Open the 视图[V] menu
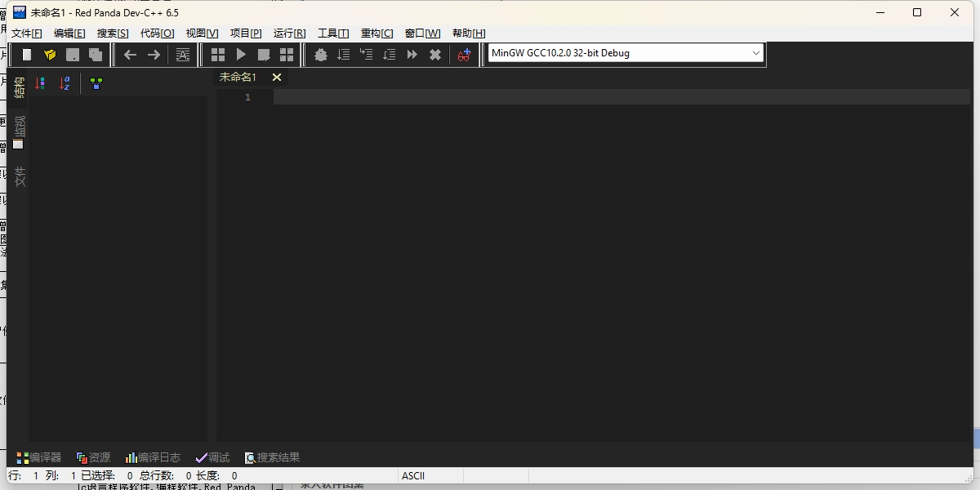The image size is (980, 490). pos(202,33)
